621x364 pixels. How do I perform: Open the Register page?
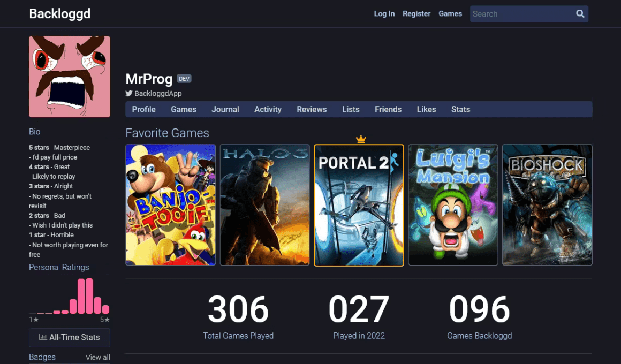pos(416,14)
